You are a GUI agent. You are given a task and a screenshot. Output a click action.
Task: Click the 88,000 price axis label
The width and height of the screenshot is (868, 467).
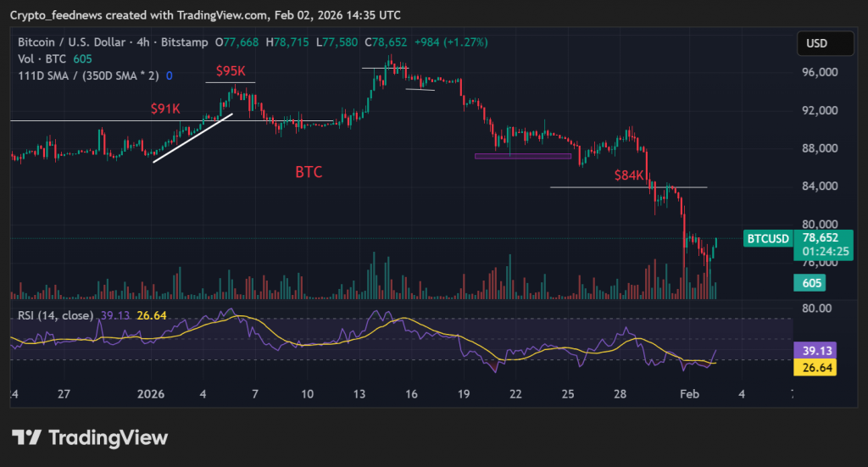[x=820, y=148]
